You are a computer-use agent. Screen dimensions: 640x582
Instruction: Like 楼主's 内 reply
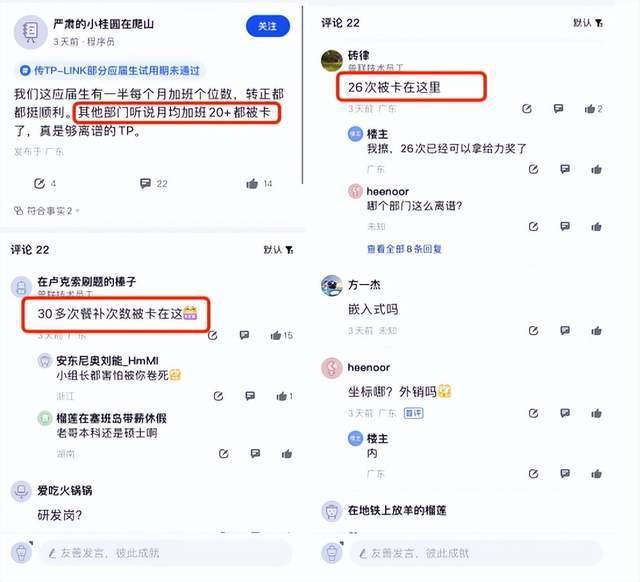(596, 473)
